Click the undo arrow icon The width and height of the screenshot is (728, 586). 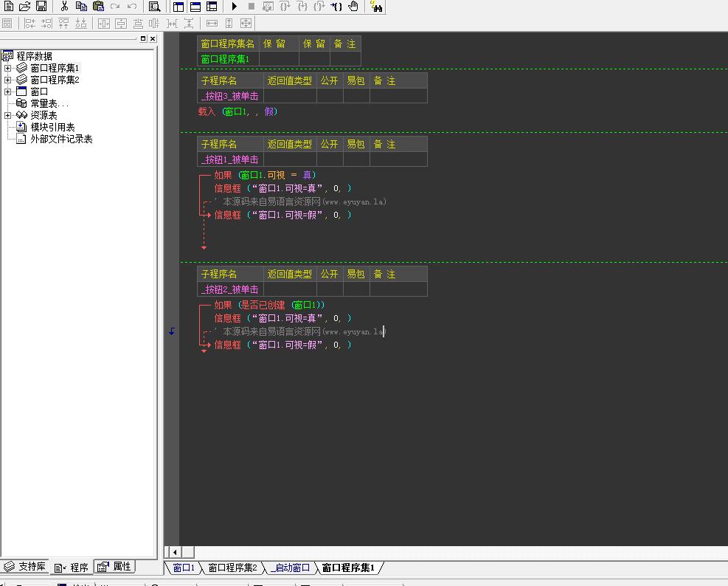pos(132,6)
